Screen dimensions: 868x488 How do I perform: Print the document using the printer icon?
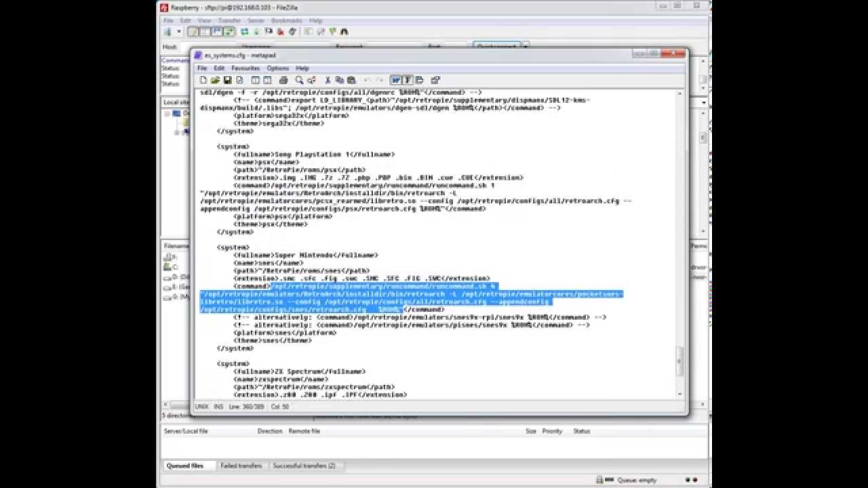tap(283, 80)
